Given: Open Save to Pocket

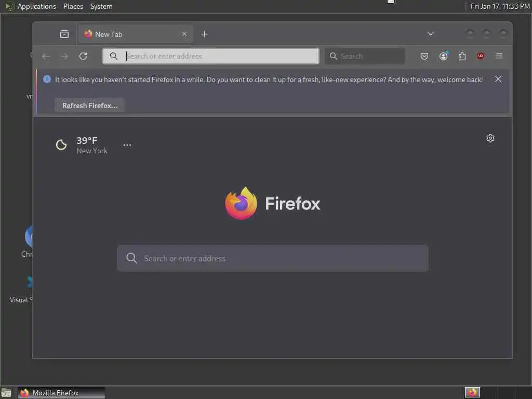Looking at the screenshot, I should [424, 56].
